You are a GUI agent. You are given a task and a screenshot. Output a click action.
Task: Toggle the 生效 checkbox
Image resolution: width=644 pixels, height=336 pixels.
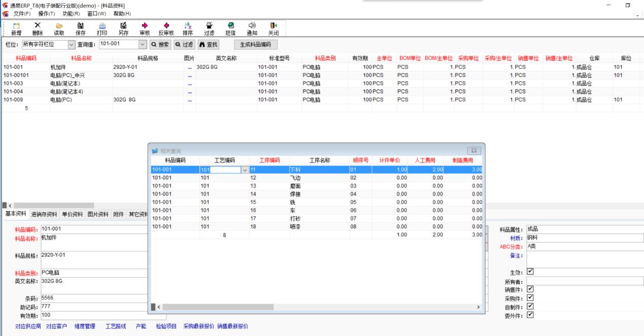coord(530,272)
